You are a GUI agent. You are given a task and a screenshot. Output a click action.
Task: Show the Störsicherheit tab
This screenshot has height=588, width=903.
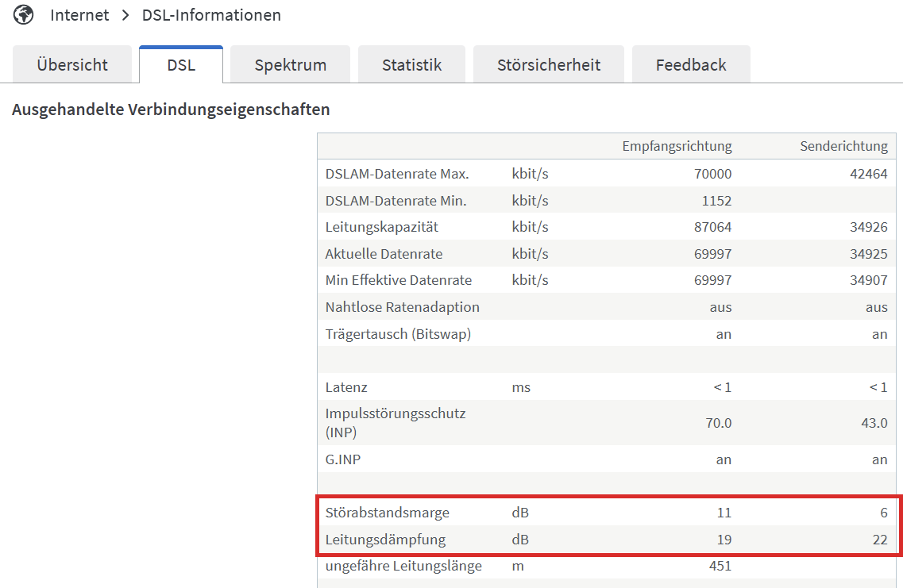click(x=548, y=65)
